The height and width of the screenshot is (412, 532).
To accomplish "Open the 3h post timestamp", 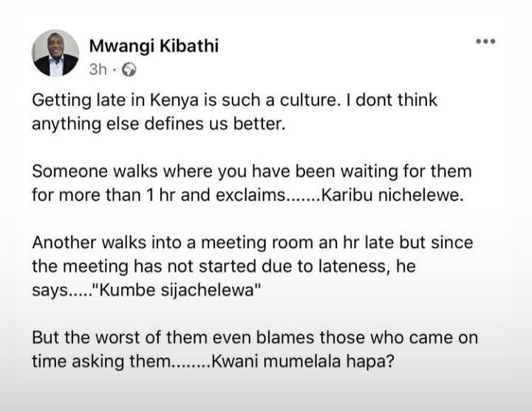I will click(x=98, y=70).
